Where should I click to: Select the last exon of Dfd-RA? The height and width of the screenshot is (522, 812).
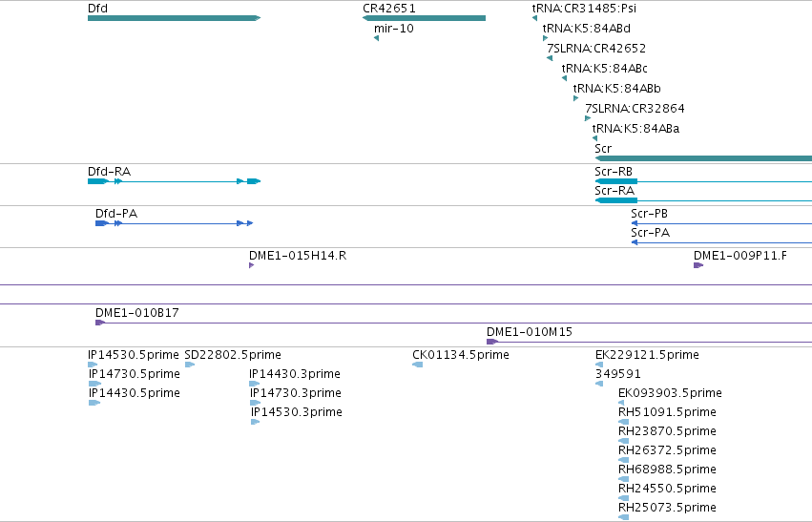(254, 181)
